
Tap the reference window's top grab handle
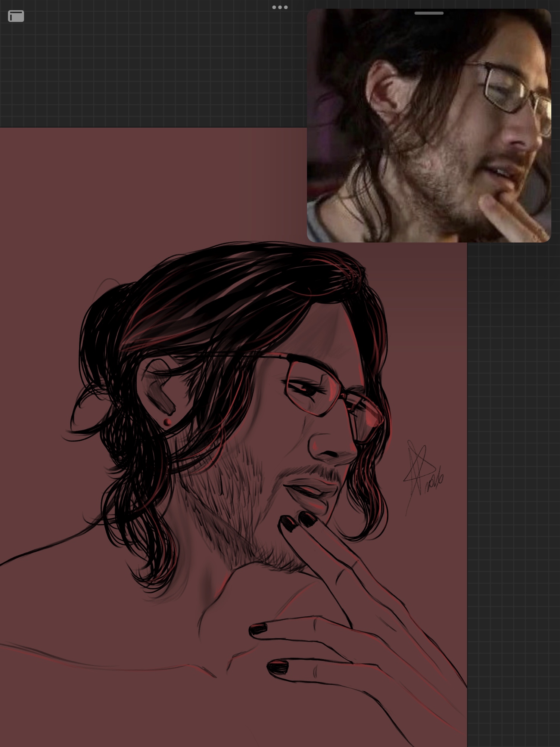click(x=429, y=13)
